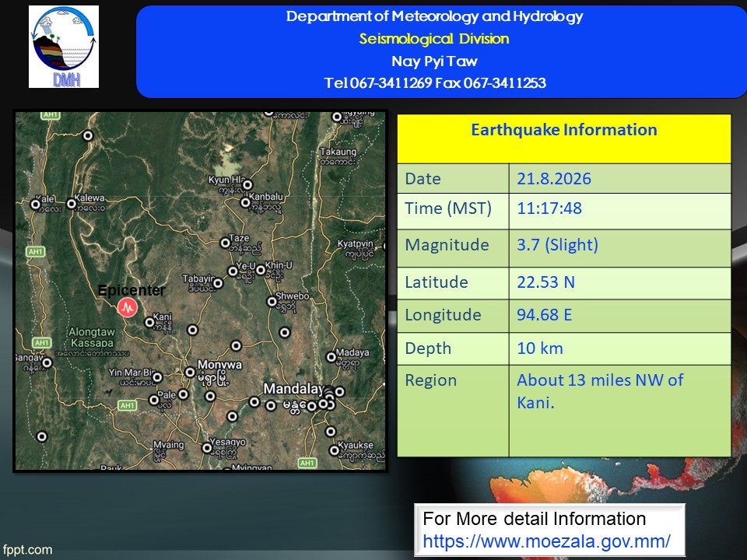Click the time value 11:17:48
The width and height of the screenshot is (747, 560).
coord(549,208)
